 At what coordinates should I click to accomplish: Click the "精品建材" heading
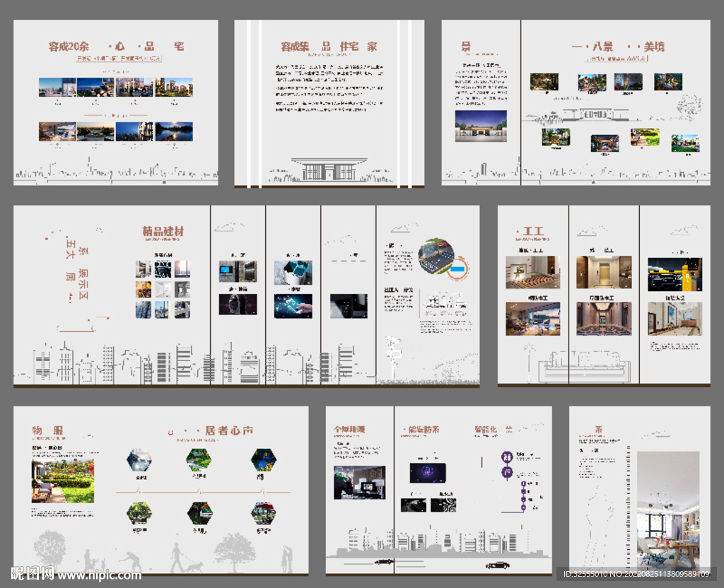163,231
